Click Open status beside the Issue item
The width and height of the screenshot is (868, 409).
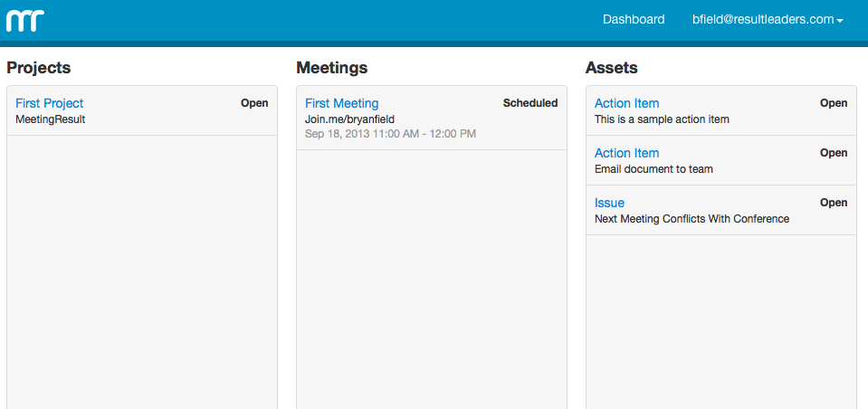(834, 203)
